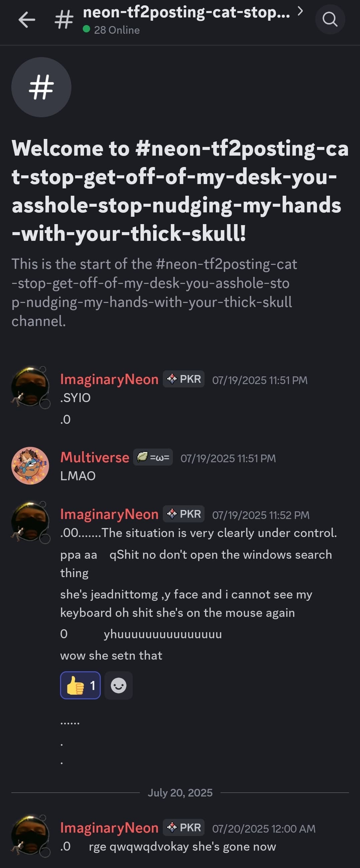Tap ImaginaryNeon's avatar on 11:52 PM message
Viewport: 360px width, 868px height.
(x=30, y=522)
